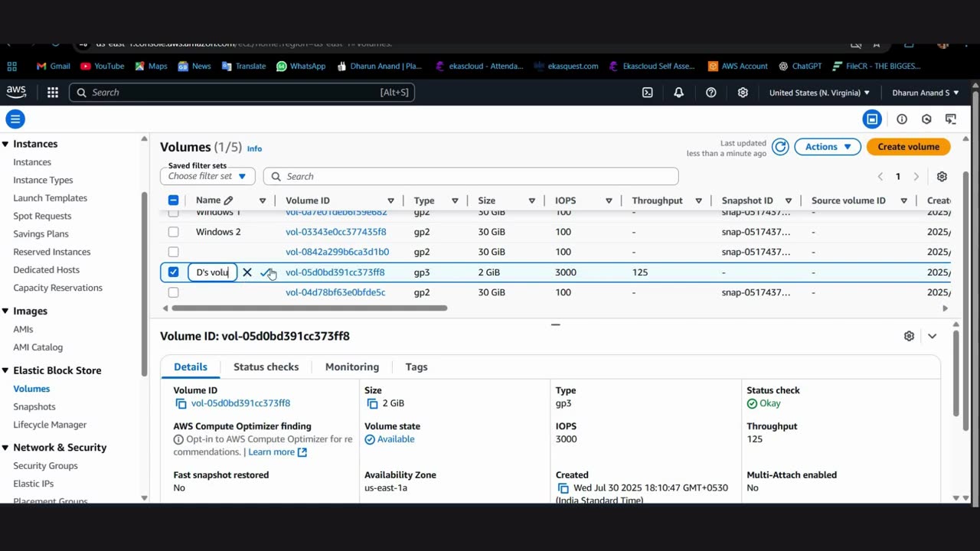Switch to the Monitoring tab

point(352,367)
